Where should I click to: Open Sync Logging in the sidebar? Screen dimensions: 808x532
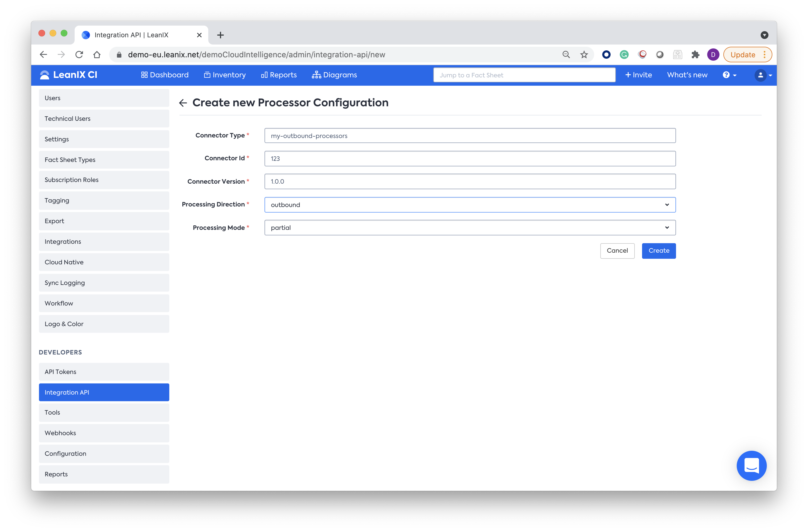[x=104, y=283]
